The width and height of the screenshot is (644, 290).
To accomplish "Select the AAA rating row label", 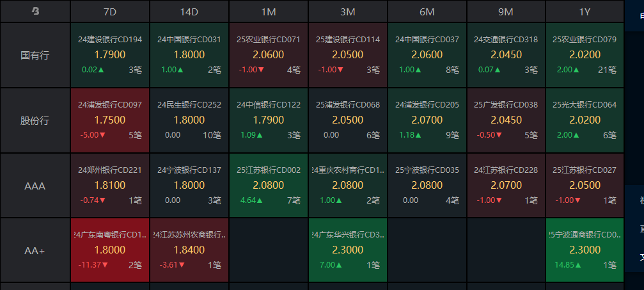I will click(35, 186).
